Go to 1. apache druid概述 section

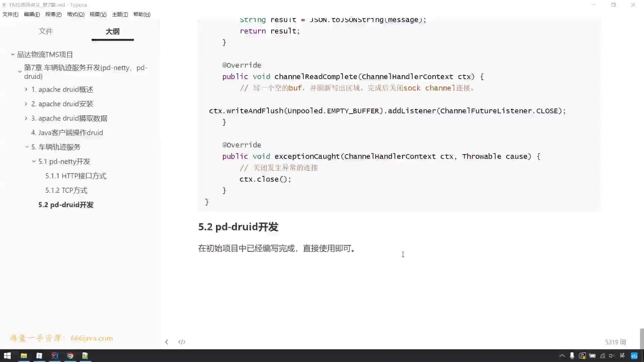(x=62, y=89)
